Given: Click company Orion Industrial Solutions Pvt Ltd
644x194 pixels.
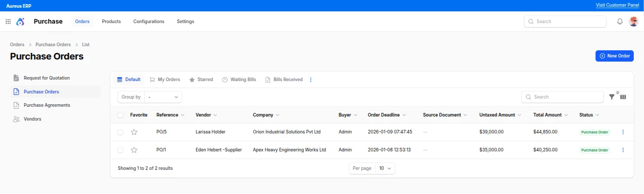Looking at the screenshot, I should point(287,132).
